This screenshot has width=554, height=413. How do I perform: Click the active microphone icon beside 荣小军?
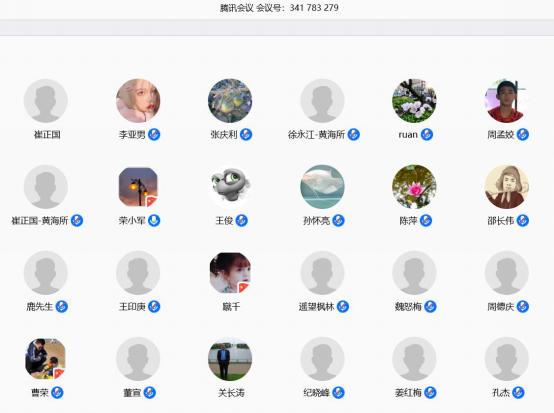click(x=154, y=220)
